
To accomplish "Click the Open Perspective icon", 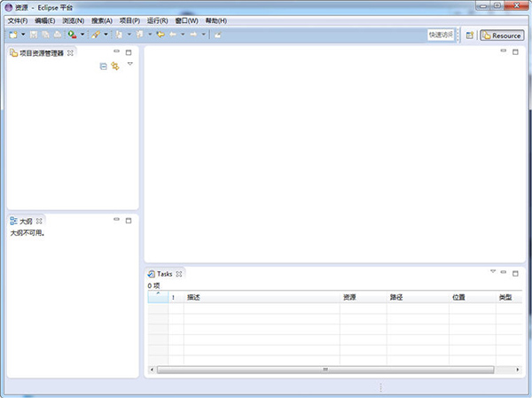I will pos(470,35).
